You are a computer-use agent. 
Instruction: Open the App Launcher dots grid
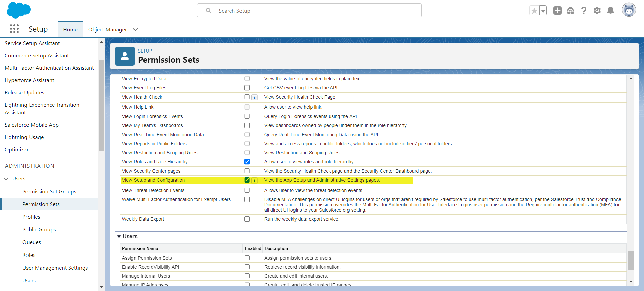pos(14,29)
